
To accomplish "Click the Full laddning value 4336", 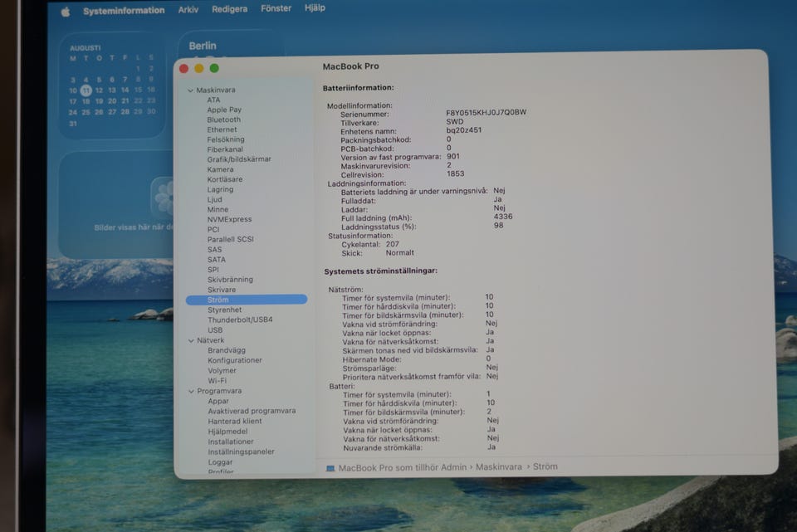I will pyautogui.click(x=503, y=217).
